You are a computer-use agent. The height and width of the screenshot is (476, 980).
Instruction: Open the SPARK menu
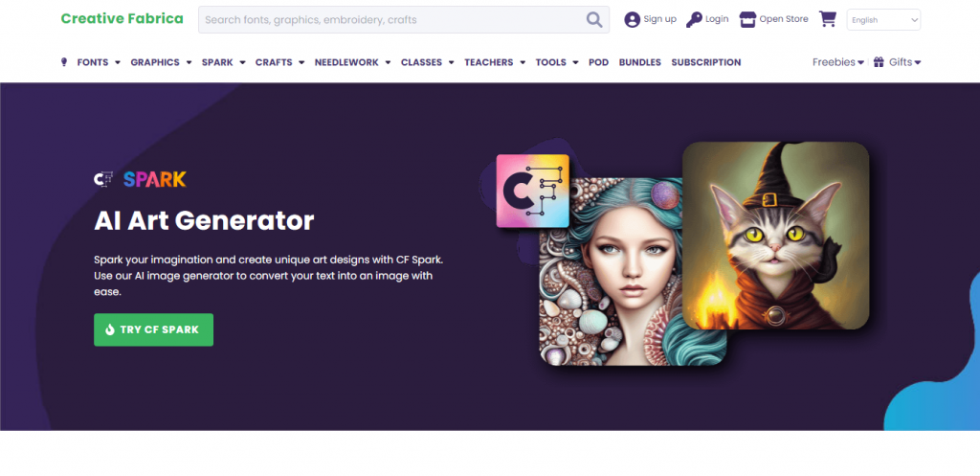click(x=217, y=62)
